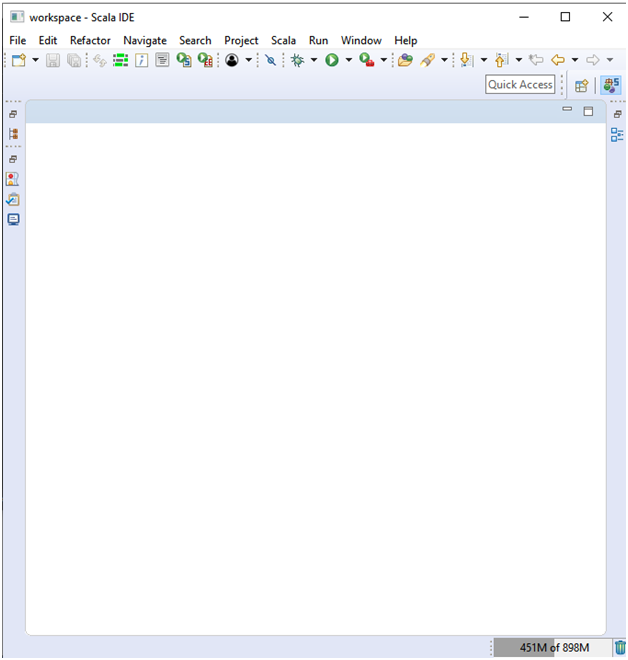Restore the right side minimized view stack

(x=617, y=114)
